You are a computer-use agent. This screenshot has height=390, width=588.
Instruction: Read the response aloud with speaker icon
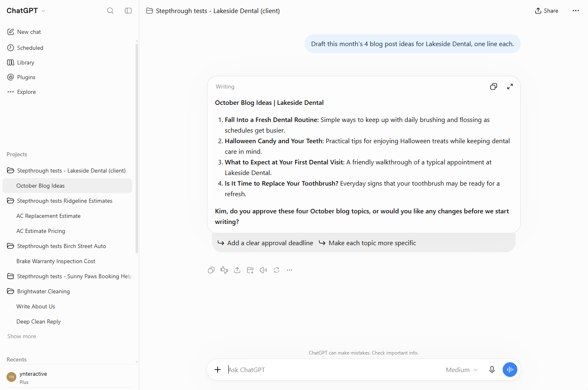pyautogui.click(x=263, y=270)
